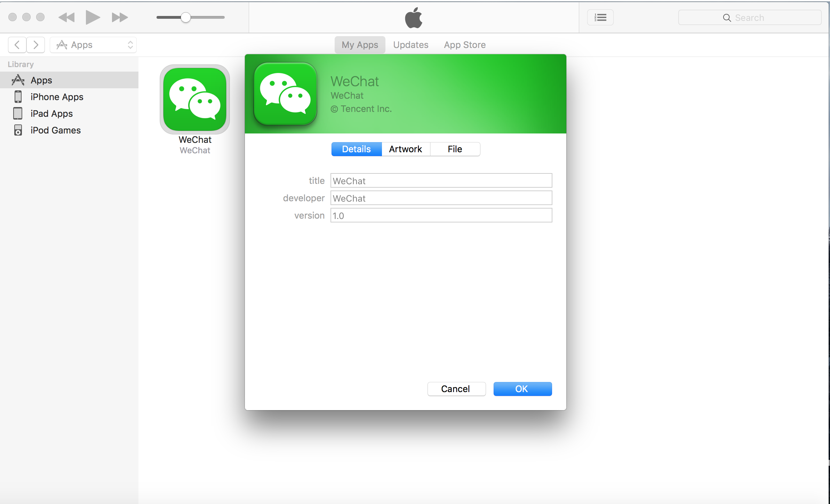Open the Up Next list icon
This screenshot has width=830, height=504.
tap(600, 17)
